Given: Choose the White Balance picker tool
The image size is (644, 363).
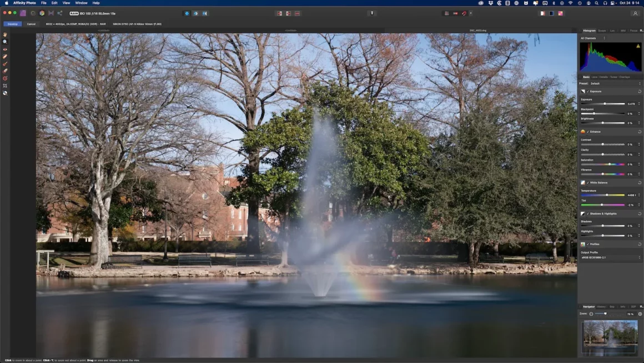Looking at the screenshot, I should click(x=5, y=93).
